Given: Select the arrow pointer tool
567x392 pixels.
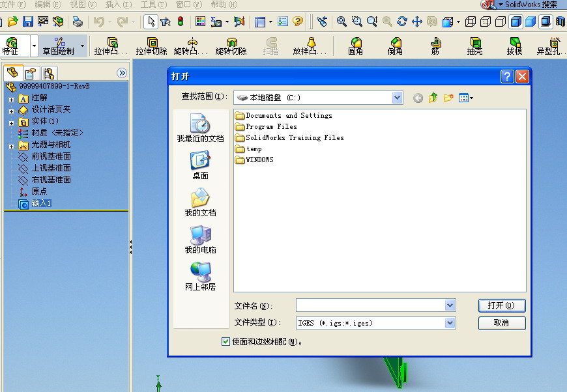Looking at the screenshot, I should pos(151,21).
